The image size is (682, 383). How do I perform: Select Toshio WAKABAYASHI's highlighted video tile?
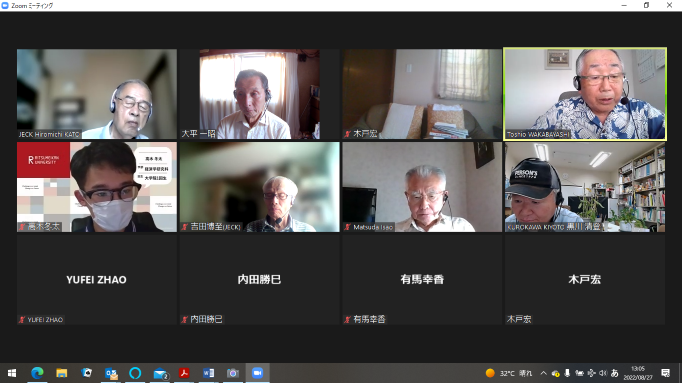[585, 94]
